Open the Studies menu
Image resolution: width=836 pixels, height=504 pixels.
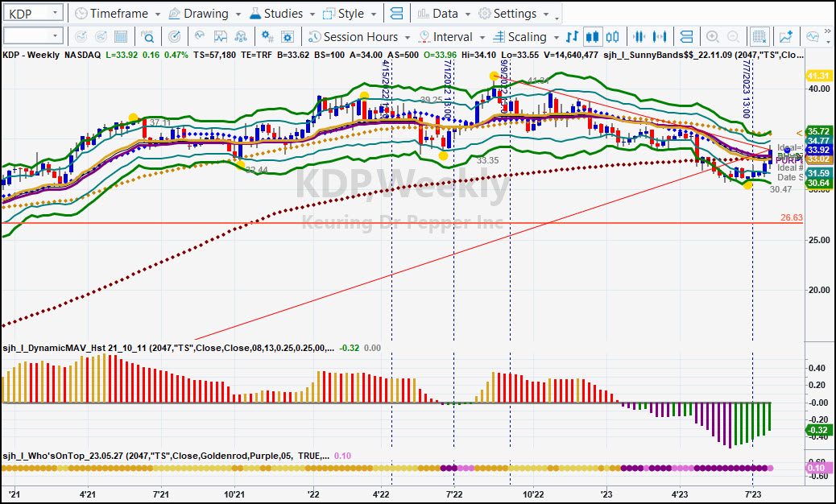(x=283, y=14)
